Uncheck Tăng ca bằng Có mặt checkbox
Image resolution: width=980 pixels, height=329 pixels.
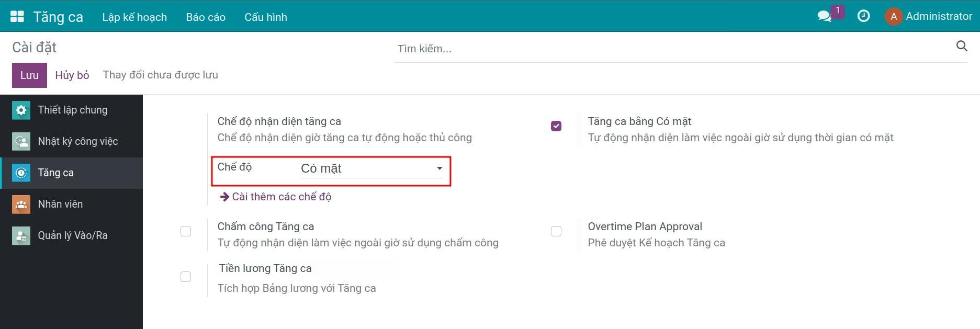(x=556, y=126)
